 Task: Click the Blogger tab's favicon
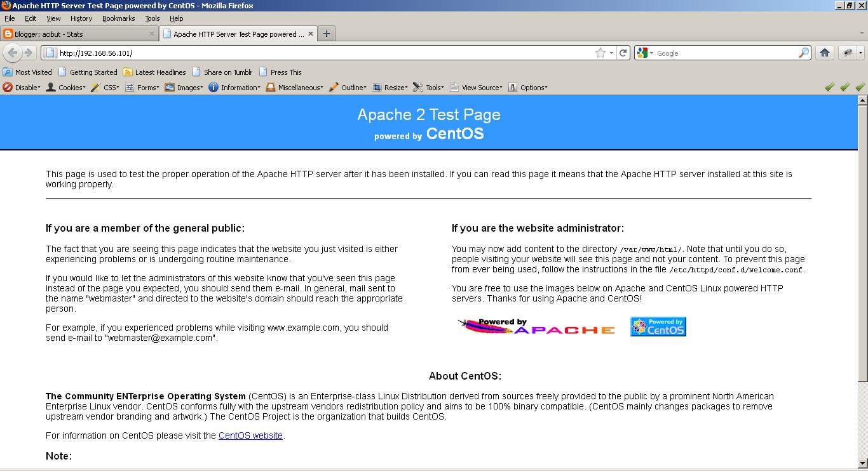[8, 34]
